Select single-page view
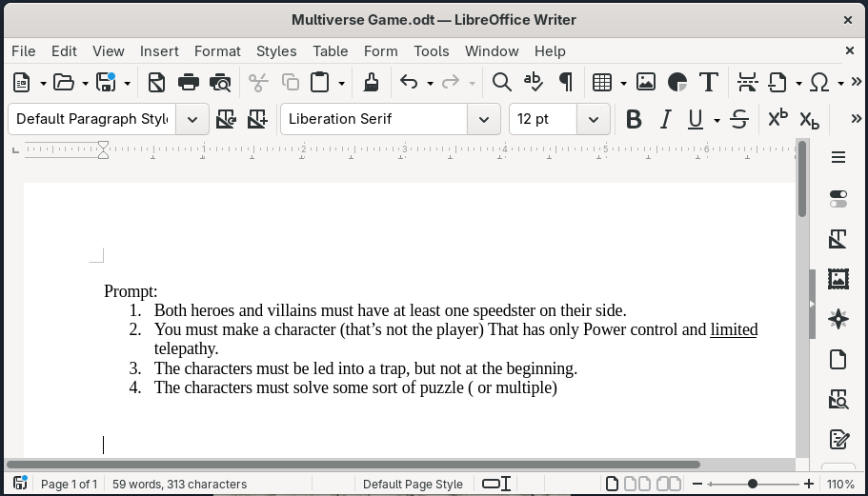868x496 pixels. [612, 484]
